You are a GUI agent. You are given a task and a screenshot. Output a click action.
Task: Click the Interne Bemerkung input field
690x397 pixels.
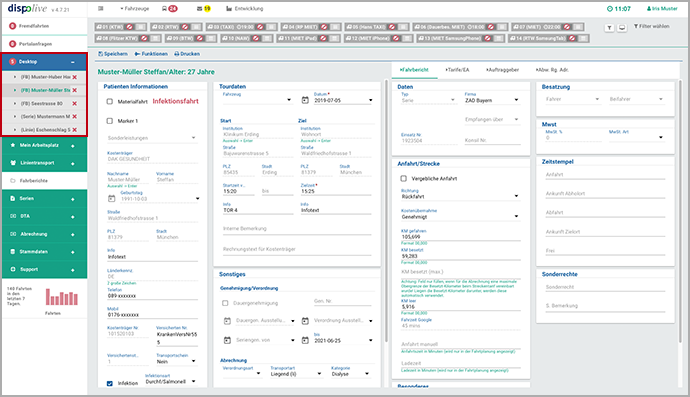tap(297, 229)
